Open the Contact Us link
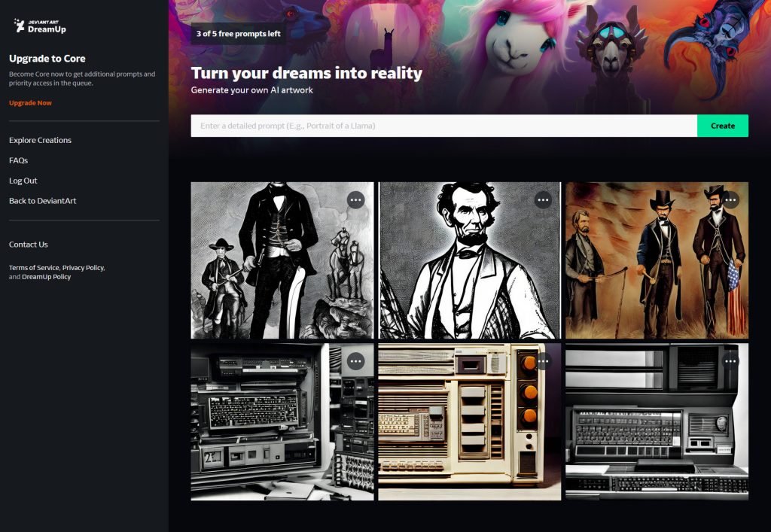Screen dimensions: 771x532 click(28, 244)
